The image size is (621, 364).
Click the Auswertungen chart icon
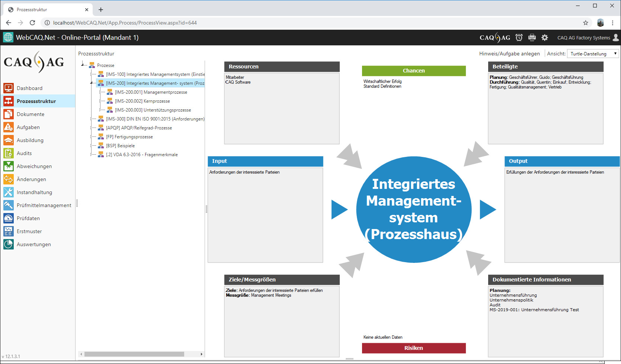point(9,244)
